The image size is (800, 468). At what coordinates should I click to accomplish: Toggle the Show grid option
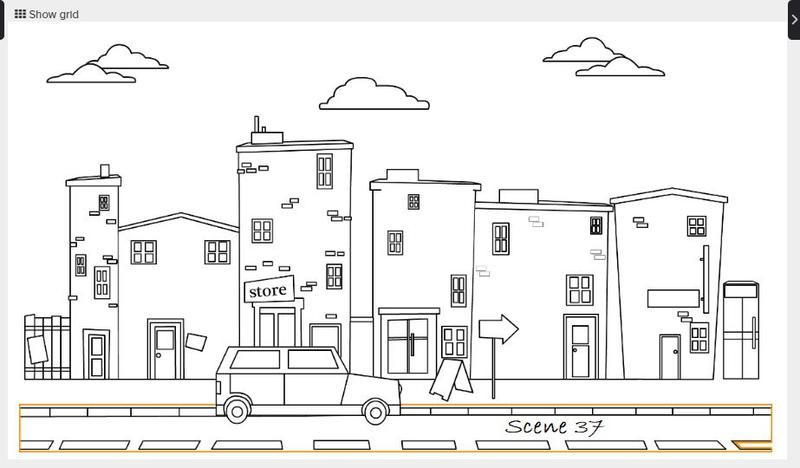[x=46, y=14]
